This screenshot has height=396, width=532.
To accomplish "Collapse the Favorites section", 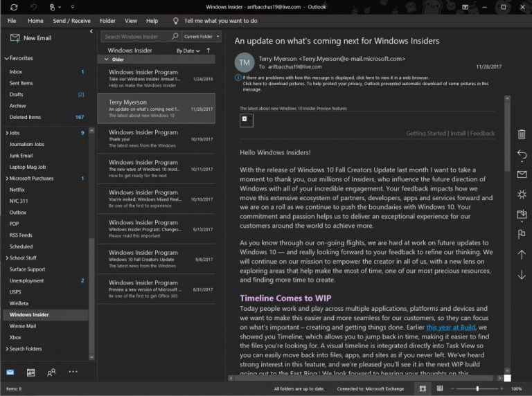I will pos(6,58).
